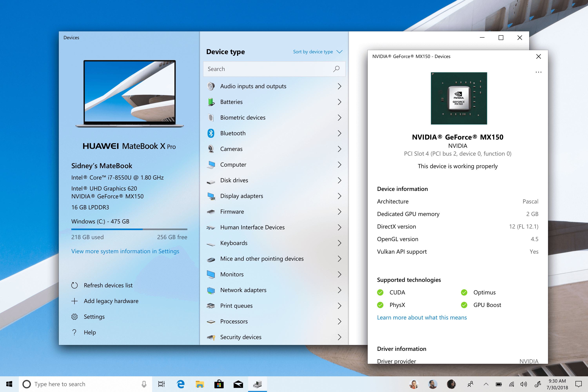Expand the Processors chevron
588x392 pixels.
pos(339,321)
